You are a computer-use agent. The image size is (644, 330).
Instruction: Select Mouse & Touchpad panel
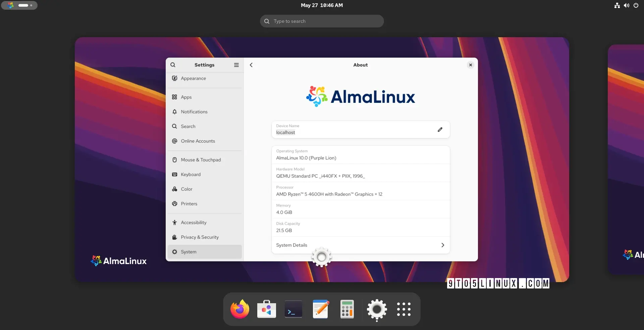tap(205, 160)
